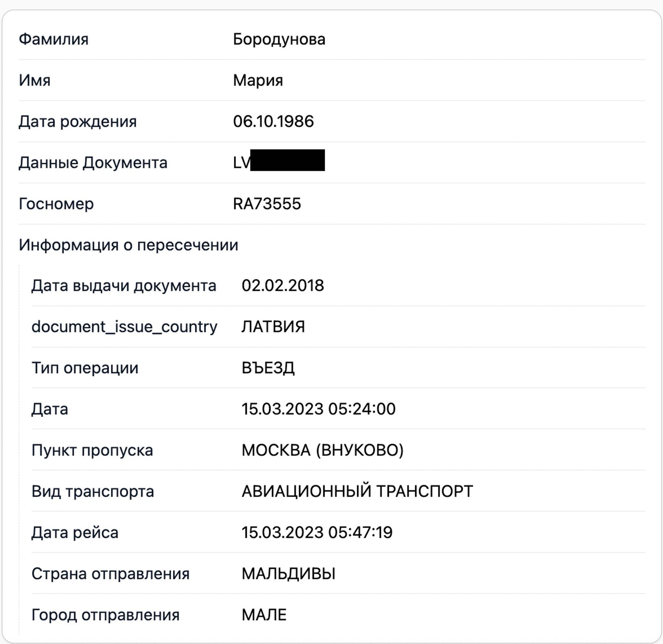Image resolution: width=663 pixels, height=644 pixels.
Task: Select the departure country МАЛЬДИВЫ
Action: point(289,574)
